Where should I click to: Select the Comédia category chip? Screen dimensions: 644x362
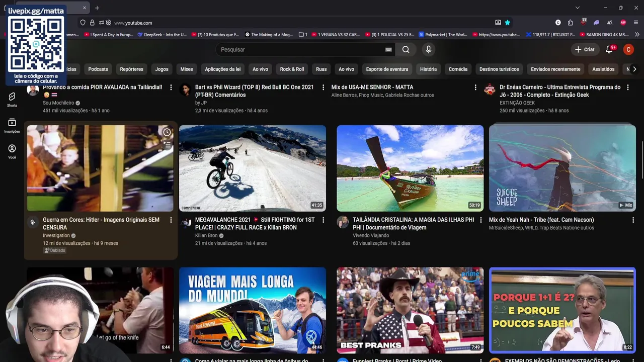click(458, 69)
